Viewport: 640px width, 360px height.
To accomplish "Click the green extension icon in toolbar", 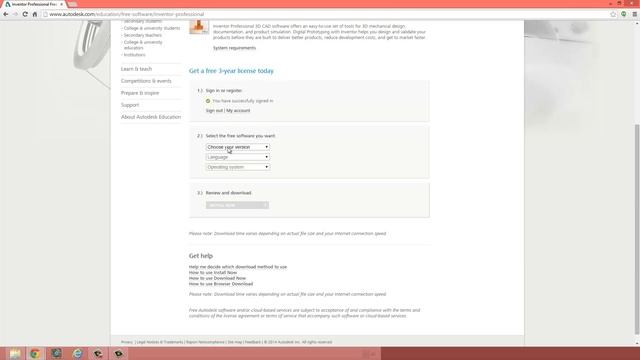I will (624, 14).
